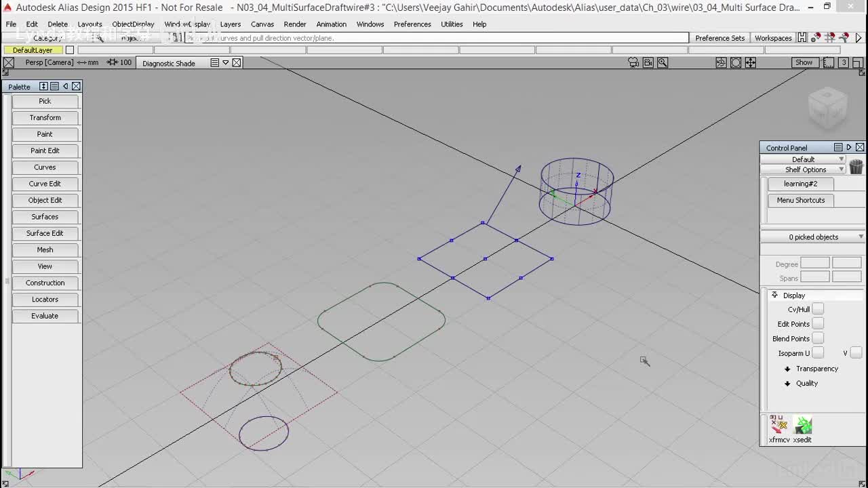Viewport: 868px width, 488px height.
Task: Click the curved-arrows icon left of Look At
Action: pyautogui.click(x=721, y=62)
